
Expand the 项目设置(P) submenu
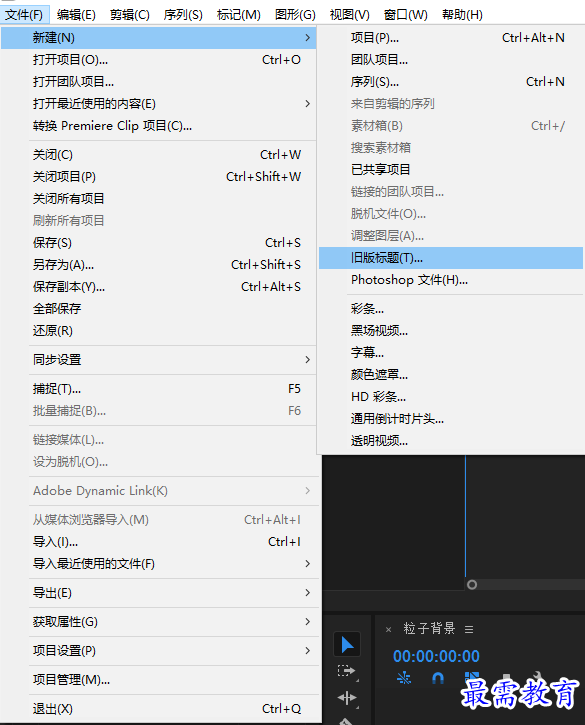[160, 651]
